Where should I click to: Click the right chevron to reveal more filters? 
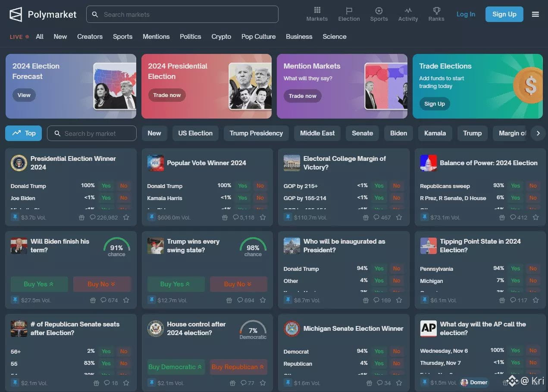[538, 133]
